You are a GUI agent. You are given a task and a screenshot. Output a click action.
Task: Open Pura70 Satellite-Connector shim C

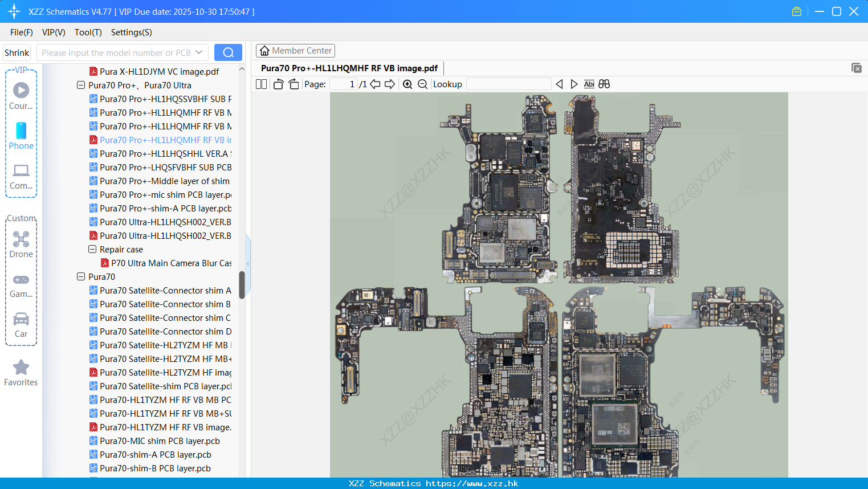[x=160, y=318]
